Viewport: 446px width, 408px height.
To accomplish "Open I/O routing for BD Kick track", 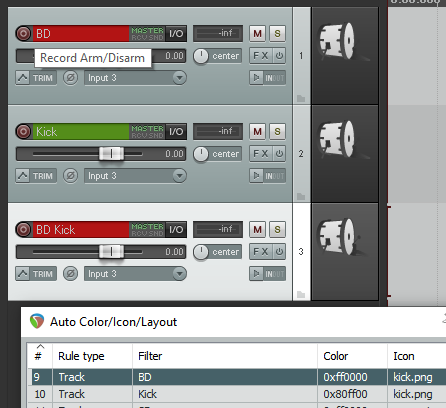I will [176, 230].
